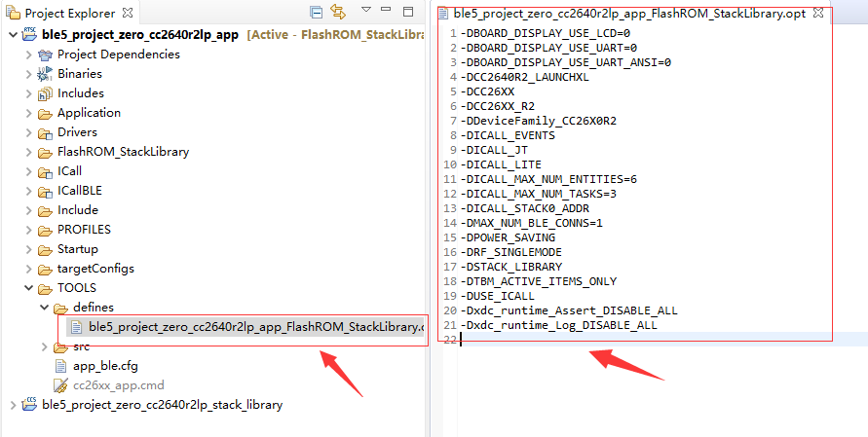Select the Project Explorer tab
Viewport: 868px width, 437px height.
click(69, 13)
